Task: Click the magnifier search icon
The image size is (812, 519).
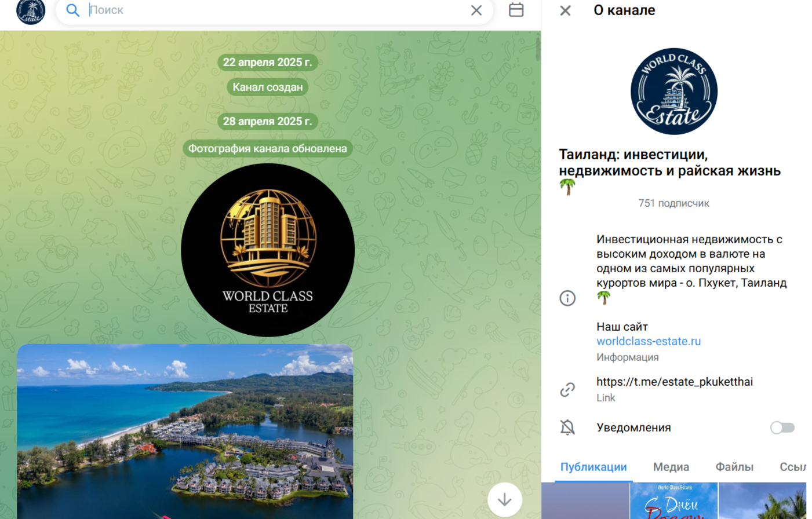Action: [x=72, y=10]
